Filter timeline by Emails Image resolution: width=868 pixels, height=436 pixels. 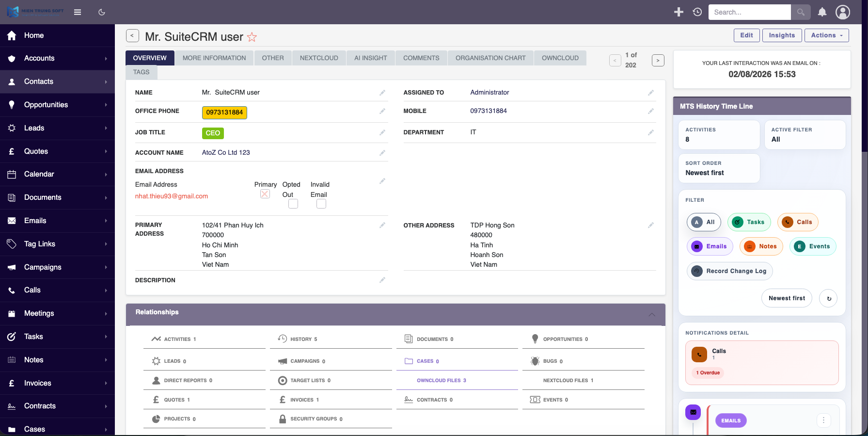pyautogui.click(x=710, y=246)
